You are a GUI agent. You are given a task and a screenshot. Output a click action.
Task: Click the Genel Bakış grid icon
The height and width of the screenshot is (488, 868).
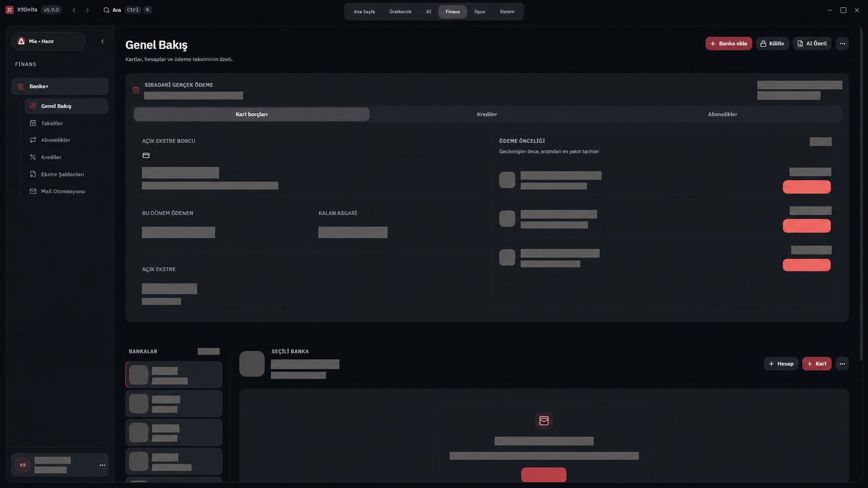33,106
